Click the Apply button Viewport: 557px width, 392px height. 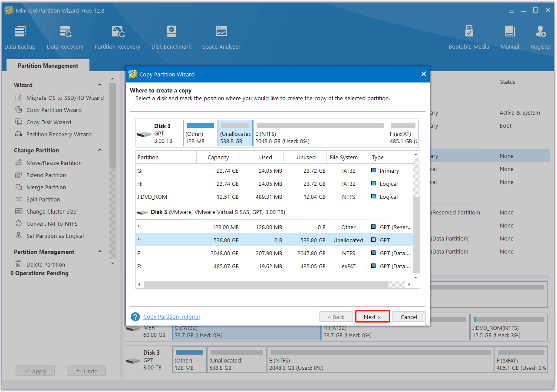click(35, 371)
